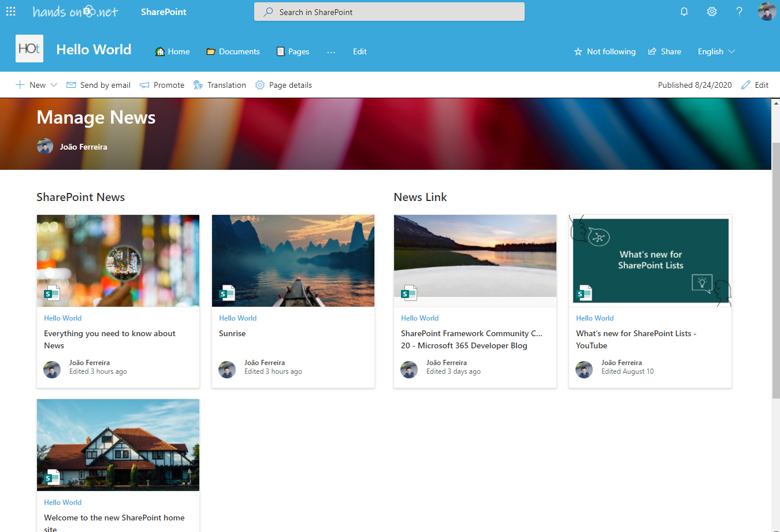The width and height of the screenshot is (780, 532).
Task: Click the Pages icon in navigation
Action: (281, 51)
